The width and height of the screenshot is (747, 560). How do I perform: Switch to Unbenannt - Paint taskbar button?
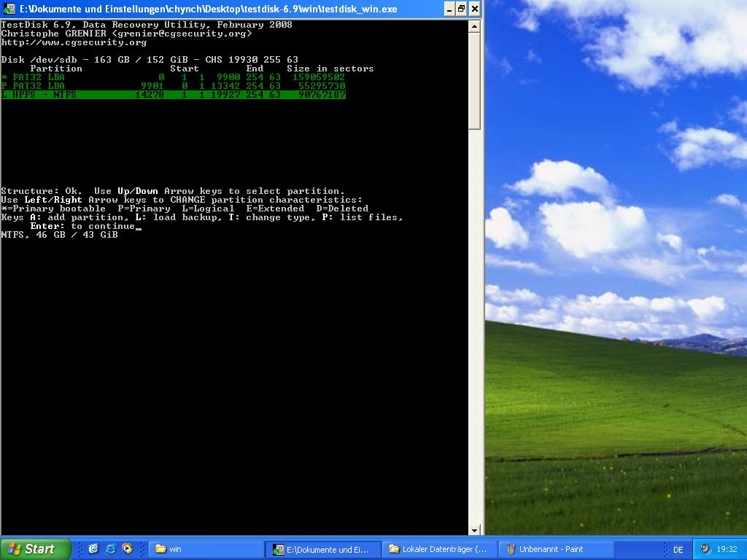click(557, 549)
